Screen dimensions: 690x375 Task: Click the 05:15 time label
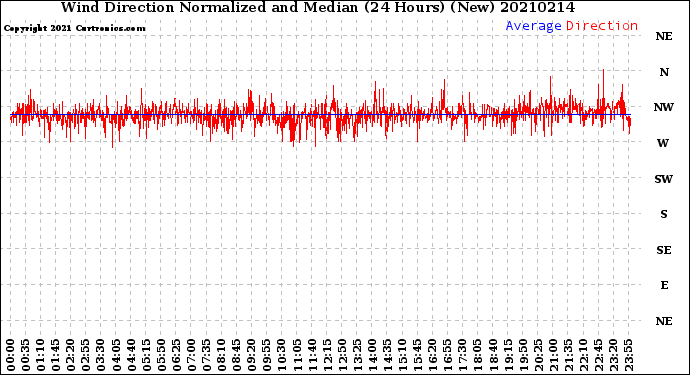(146, 355)
